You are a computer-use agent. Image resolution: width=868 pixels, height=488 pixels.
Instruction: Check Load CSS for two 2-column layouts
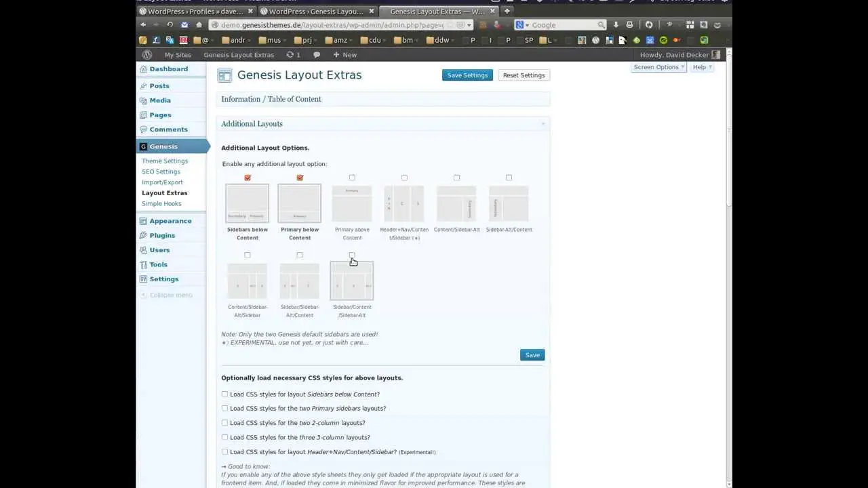(x=224, y=423)
